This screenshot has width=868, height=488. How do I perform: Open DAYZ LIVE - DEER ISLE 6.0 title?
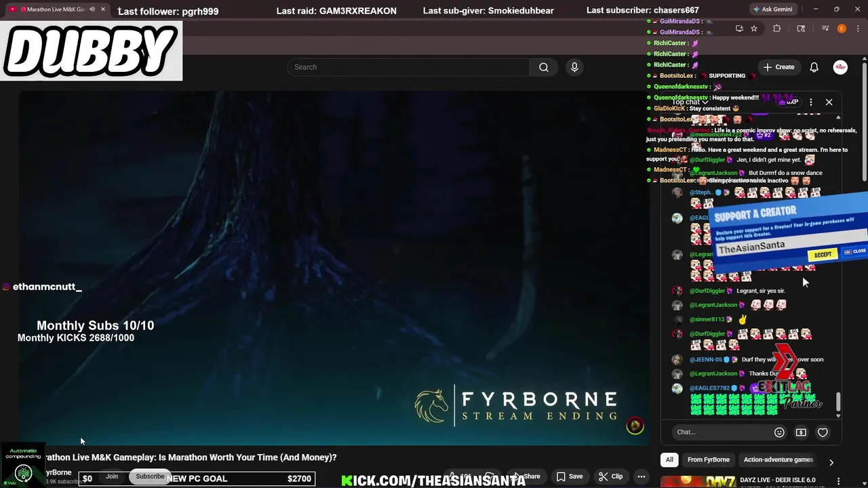click(778, 480)
